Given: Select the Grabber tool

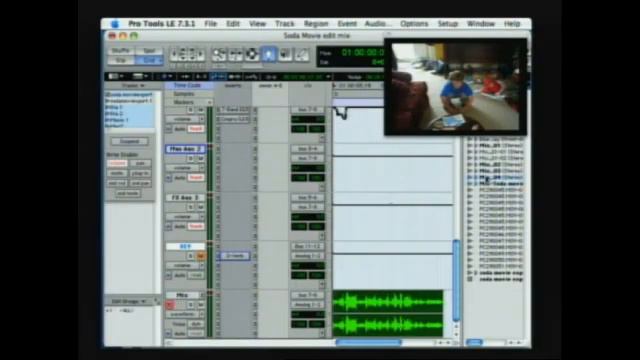Looking at the screenshot, I should point(269,54).
